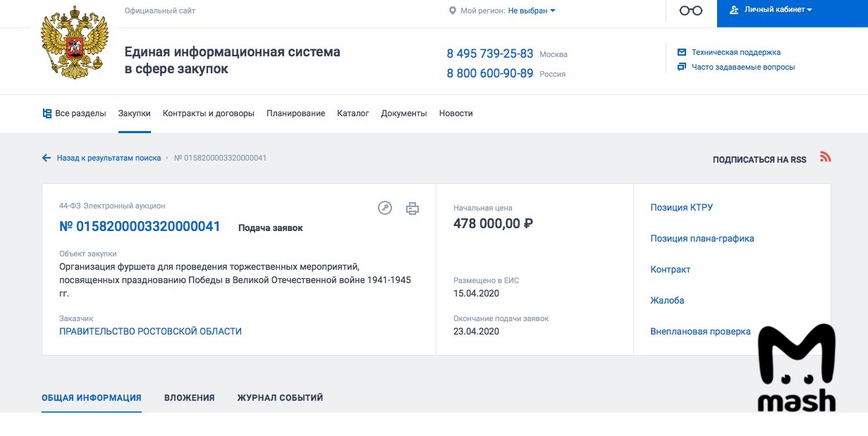Open the 'Внеплановая проверка' link
Image resolution: width=868 pixels, height=436 pixels.
click(700, 332)
